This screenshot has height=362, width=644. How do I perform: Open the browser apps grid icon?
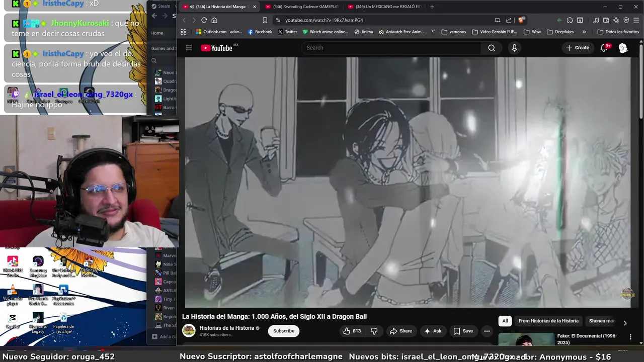(x=184, y=32)
